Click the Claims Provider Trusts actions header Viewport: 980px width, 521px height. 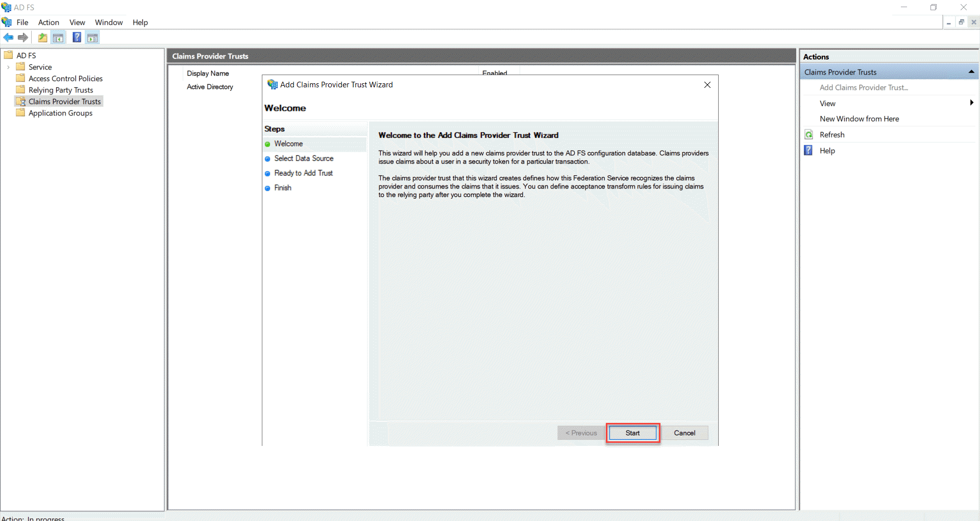click(x=889, y=72)
